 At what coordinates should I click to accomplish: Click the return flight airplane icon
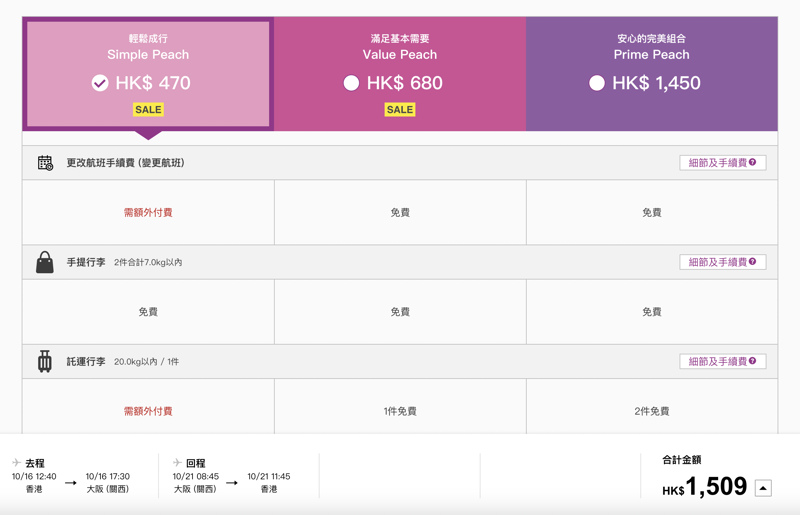(x=178, y=462)
